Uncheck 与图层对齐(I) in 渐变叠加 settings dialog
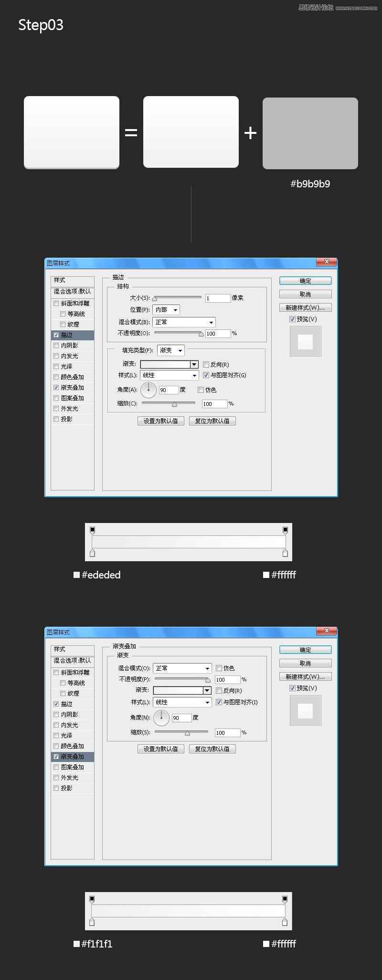Viewport: 382px width, 980px height. [x=219, y=702]
